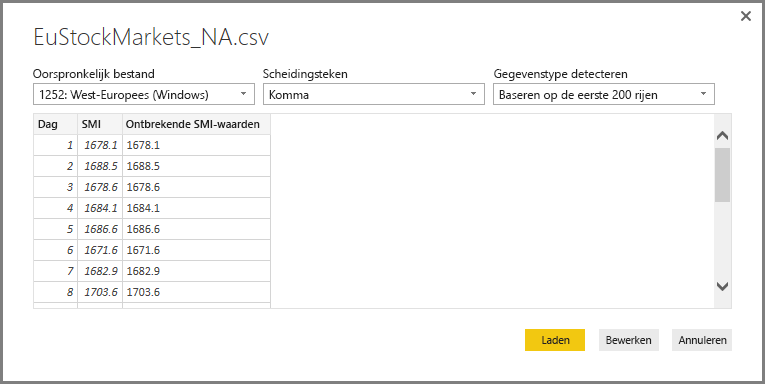765x384 pixels.
Task: Click the Dag cell with value 6
Action: point(55,250)
